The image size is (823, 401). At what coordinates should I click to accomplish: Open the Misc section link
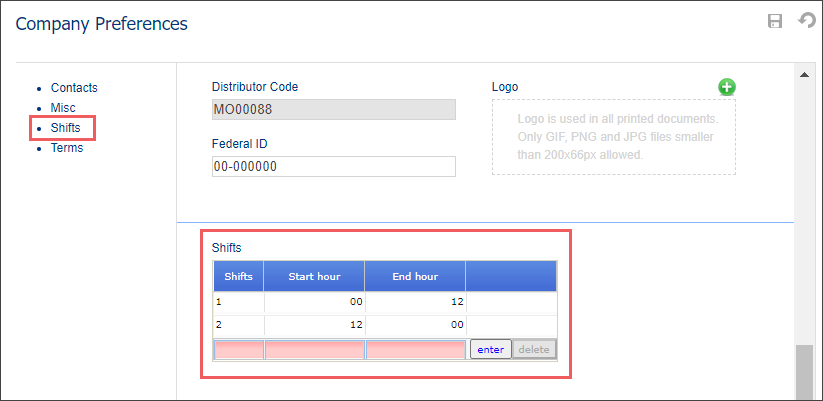(x=63, y=108)
